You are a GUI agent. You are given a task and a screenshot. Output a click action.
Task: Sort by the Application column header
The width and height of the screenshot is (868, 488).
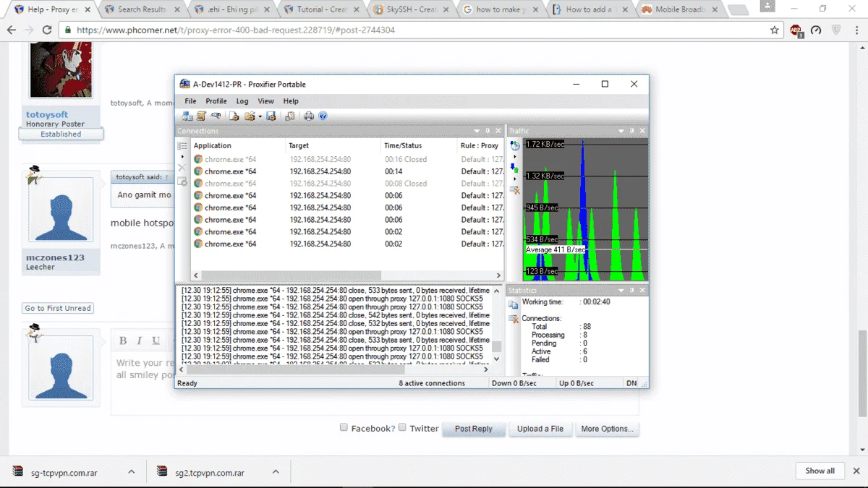click(238, 145)
